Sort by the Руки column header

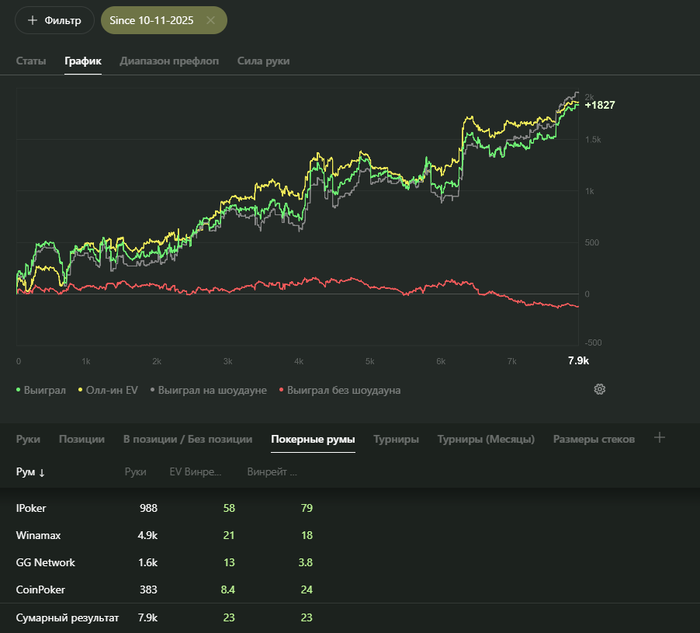[x=135, y=472]
